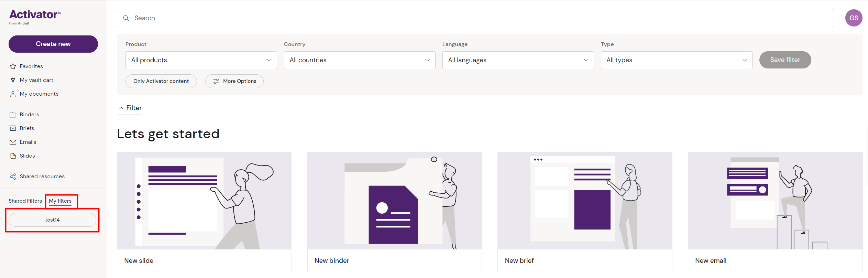
Task: Expand the All languages dropdown
Action: 518,60
